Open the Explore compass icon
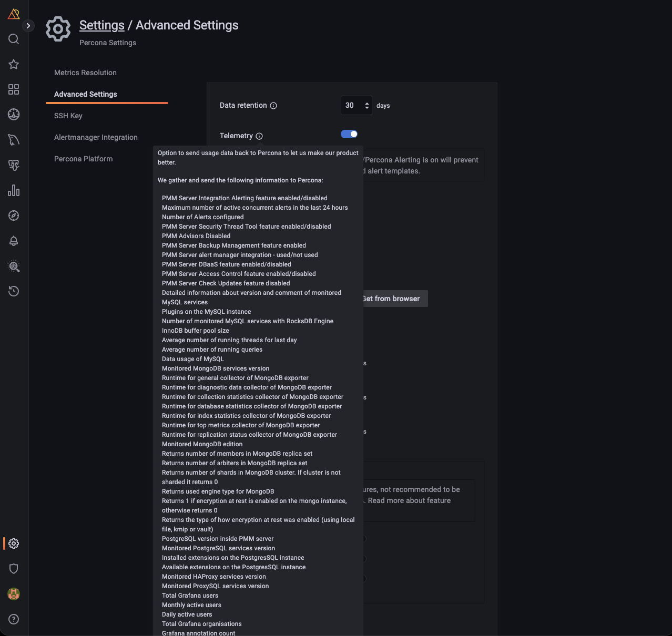The width and height of the screenshot is (672, 636). click(14, 216)
